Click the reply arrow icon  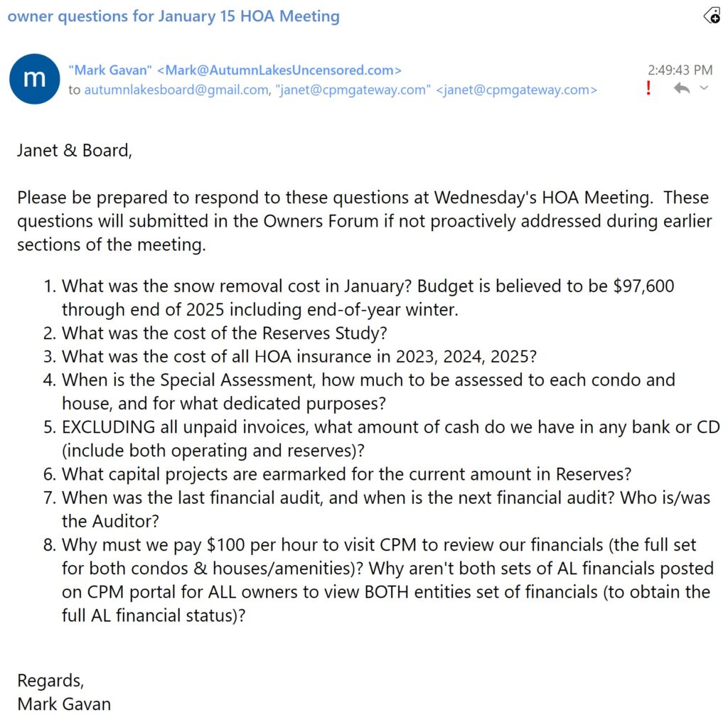click(682, 89)
